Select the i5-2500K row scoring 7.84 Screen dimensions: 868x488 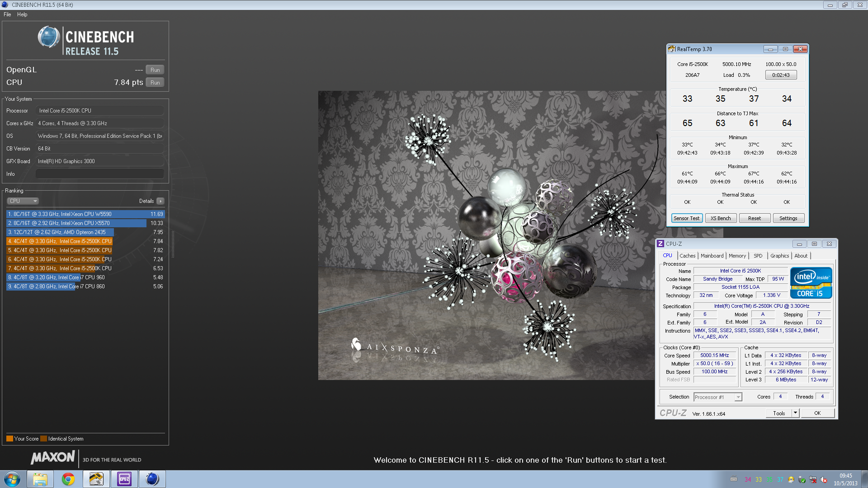coord(85,241)
